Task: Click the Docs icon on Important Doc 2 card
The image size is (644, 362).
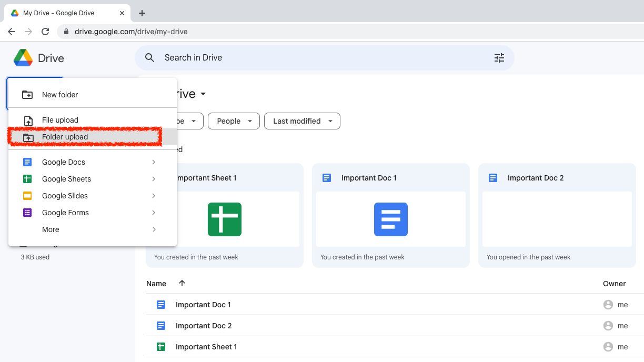Action: click(x=493, y=178)
